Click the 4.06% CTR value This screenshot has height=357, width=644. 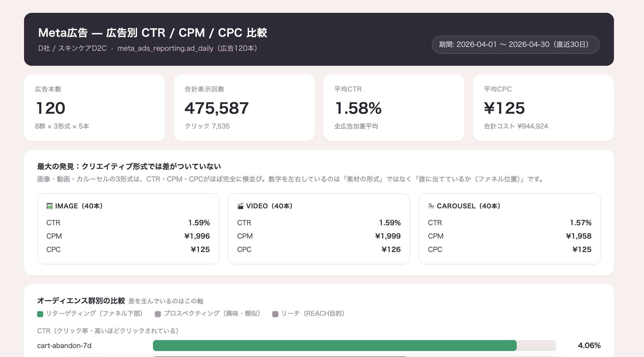(589, 346)
